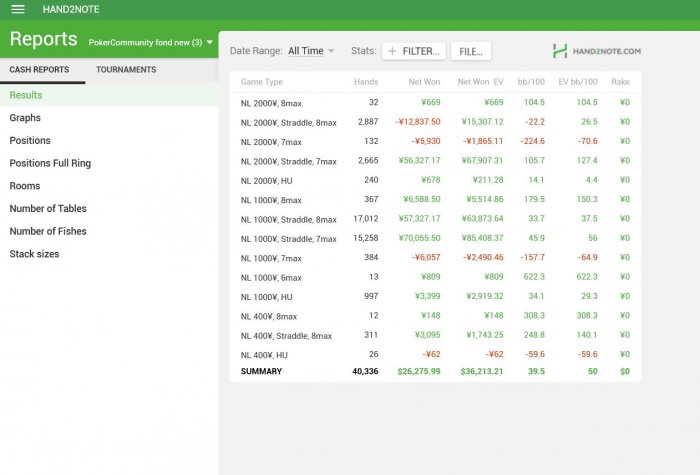Select the Cash Reports tab
Screen dimensions: 700x475
[39, 70]
